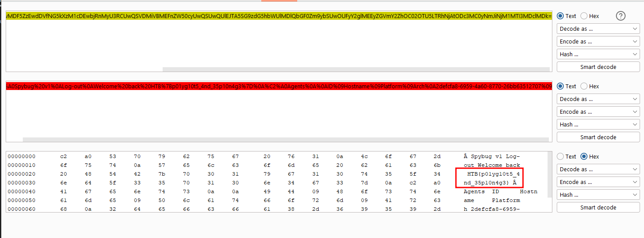This screenshot has width=644, height=238.
Task: Click Smart decode for the hex dump panel
Action: pyautogui.click(x=598, y=207)
